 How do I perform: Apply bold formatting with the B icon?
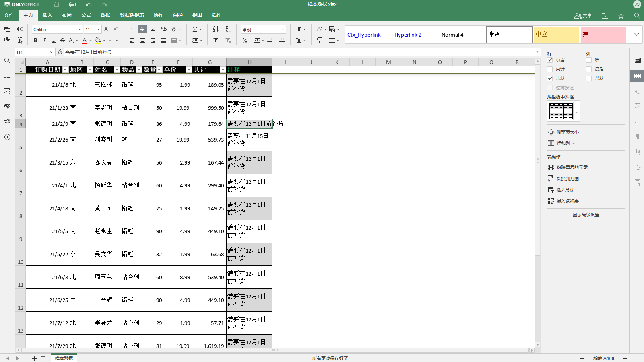pyautogui.click(x=36, y=40)
